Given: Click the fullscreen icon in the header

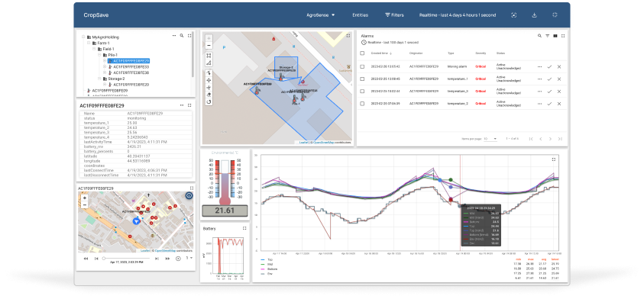Looking at the screenshot, I should coord(555,14).
